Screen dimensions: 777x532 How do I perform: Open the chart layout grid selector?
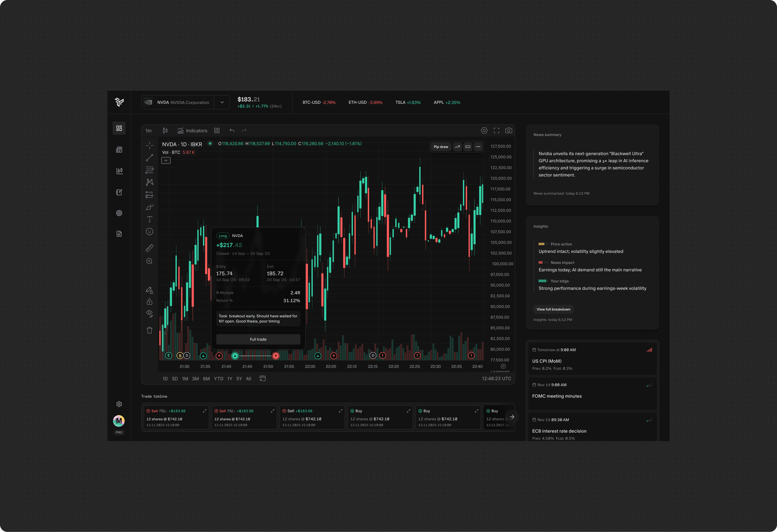point(217,130)
